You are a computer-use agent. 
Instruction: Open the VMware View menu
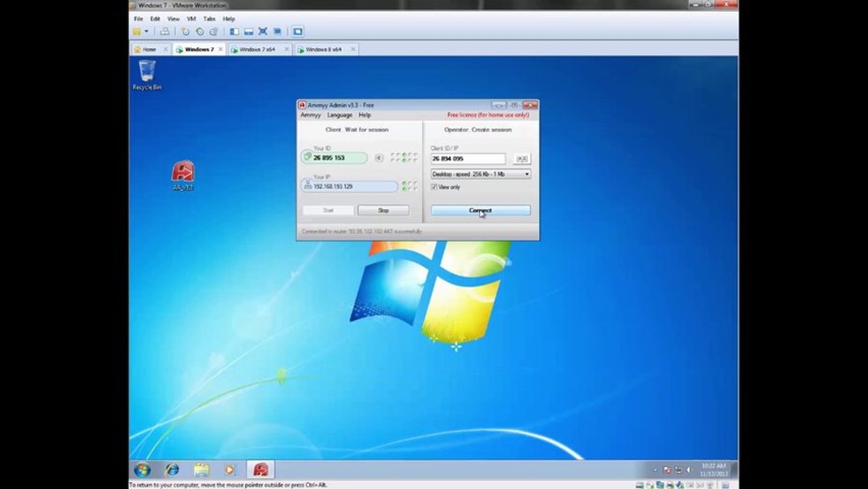(x=174, y=19)
